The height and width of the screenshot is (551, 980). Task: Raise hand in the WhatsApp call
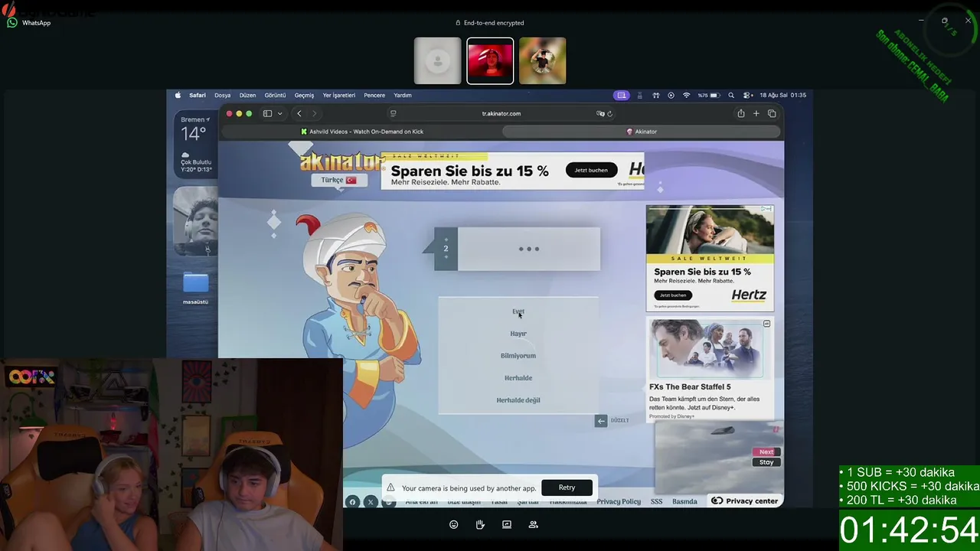pyautogui.click(x=480, y=524)
